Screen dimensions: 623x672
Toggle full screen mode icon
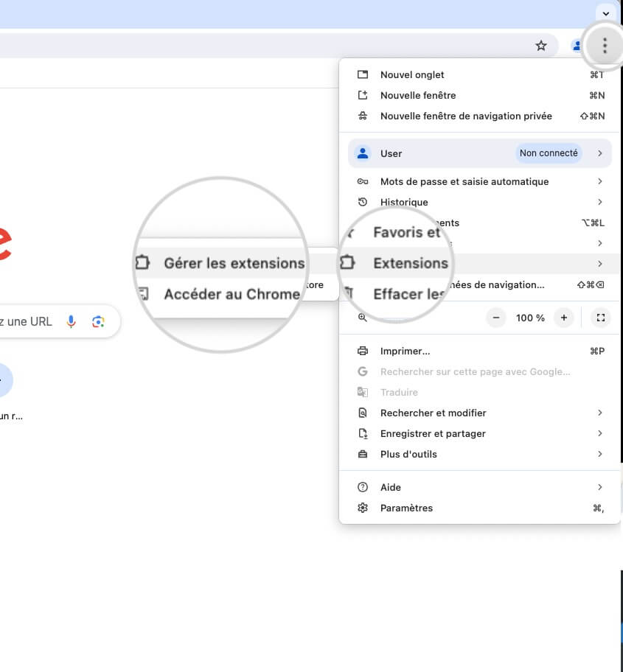tap(601, 318)
